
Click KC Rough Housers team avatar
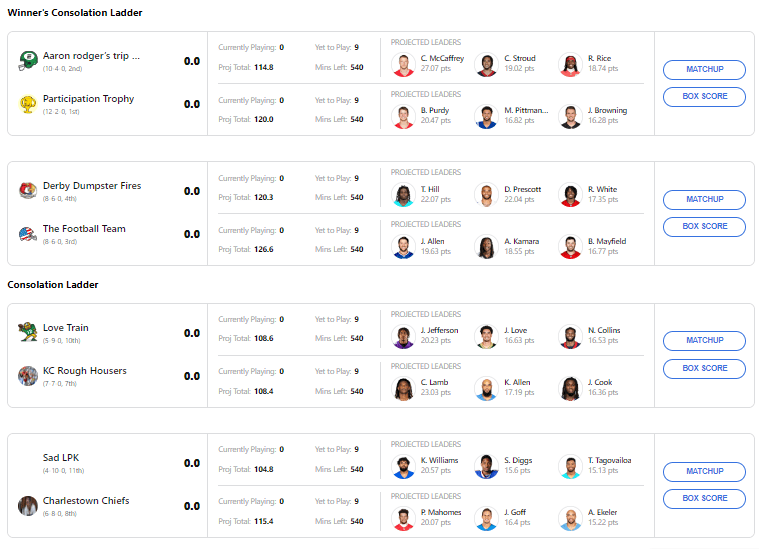coord(28,376)
